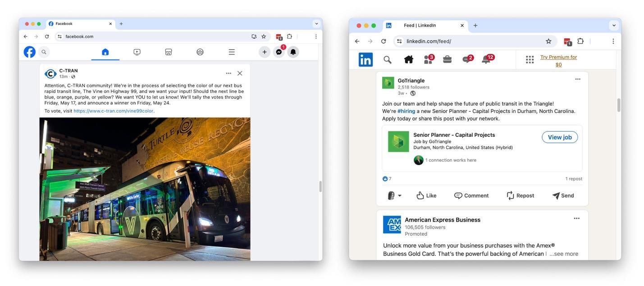The height and width of the screenshot is (286, 644).
Task: Click the #hiring hashtag
Action: 406,111
